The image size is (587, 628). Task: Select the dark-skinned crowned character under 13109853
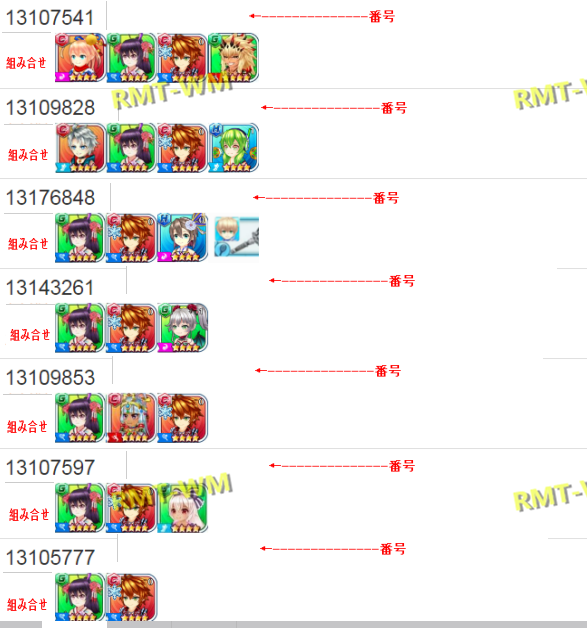[131, 418]
